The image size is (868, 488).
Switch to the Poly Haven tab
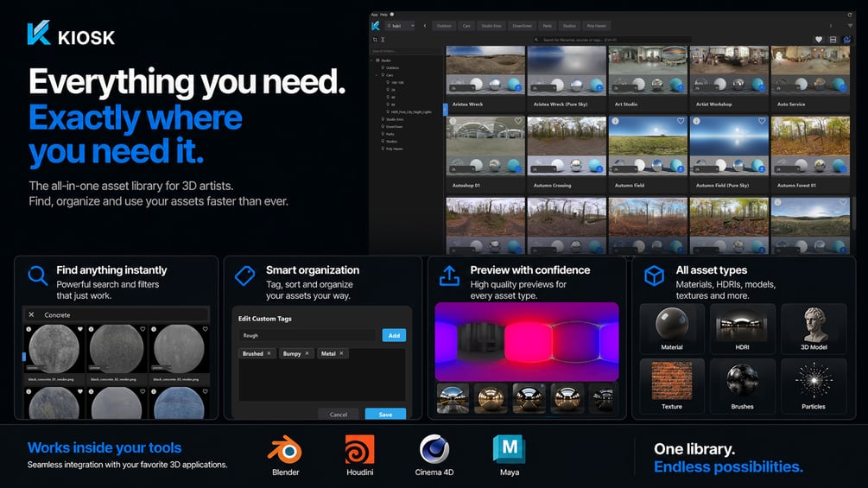click(596, 26)
